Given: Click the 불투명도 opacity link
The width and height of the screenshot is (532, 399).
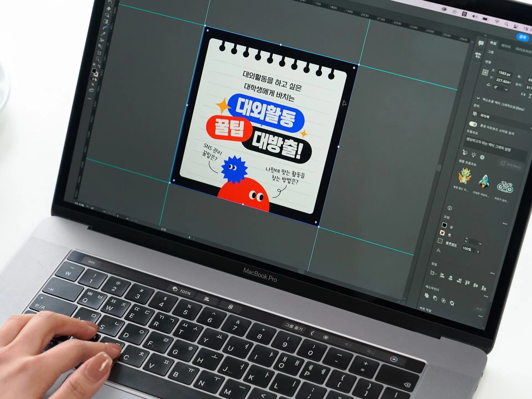Looking at the screenshot, I should tap(451, 244).
